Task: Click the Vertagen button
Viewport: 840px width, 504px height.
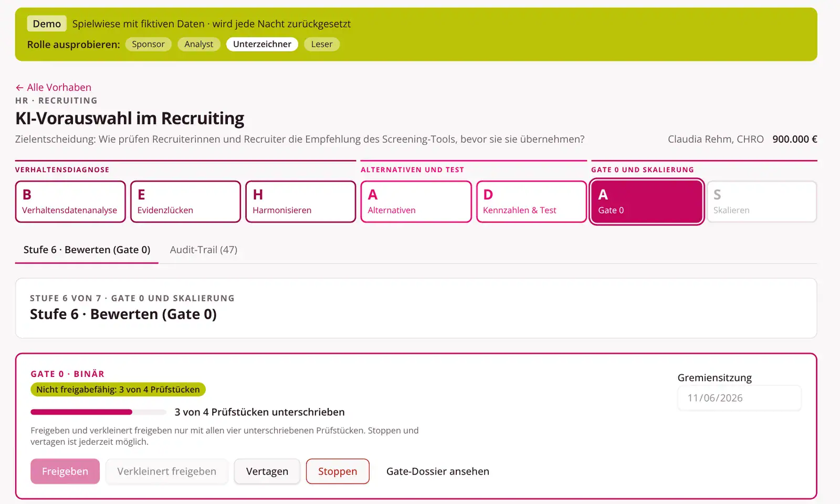Action: [x=267, y=471]
